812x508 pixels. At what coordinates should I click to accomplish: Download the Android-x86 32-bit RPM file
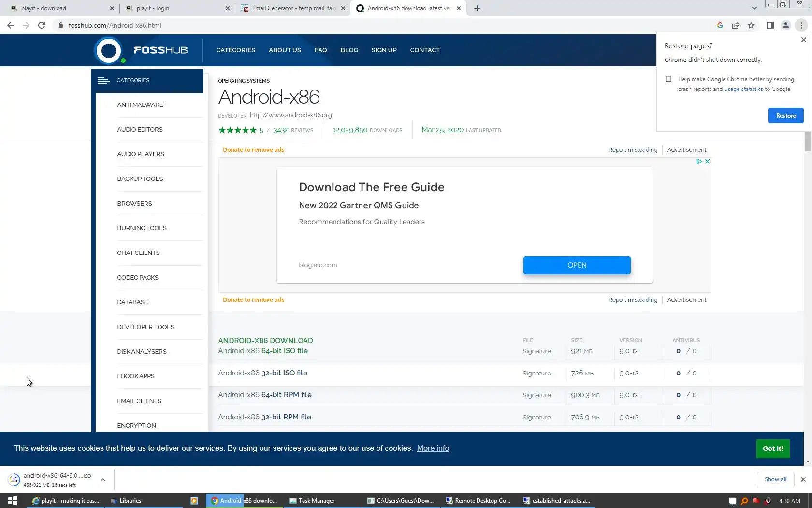click(264, 417)
